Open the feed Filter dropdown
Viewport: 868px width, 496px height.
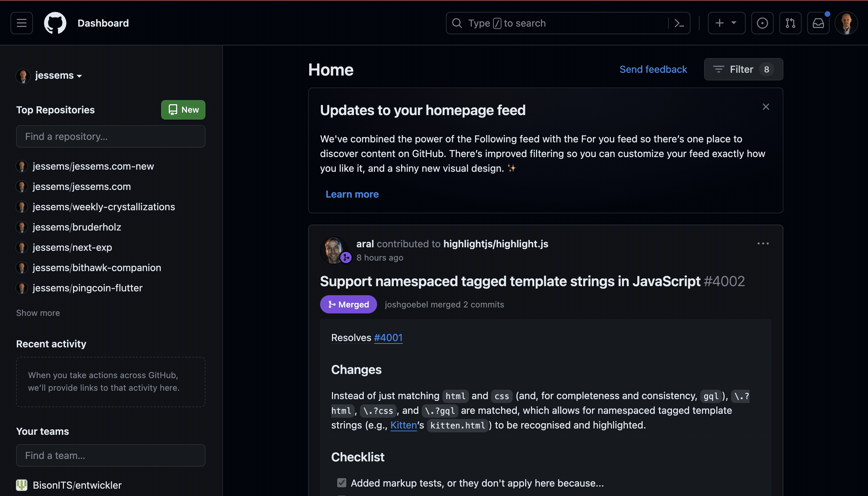743,69
